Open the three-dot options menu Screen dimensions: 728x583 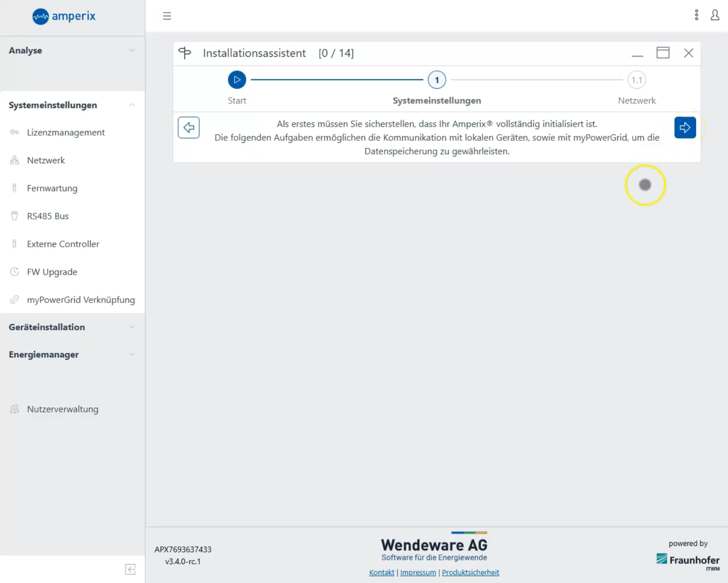coord(697,15)
